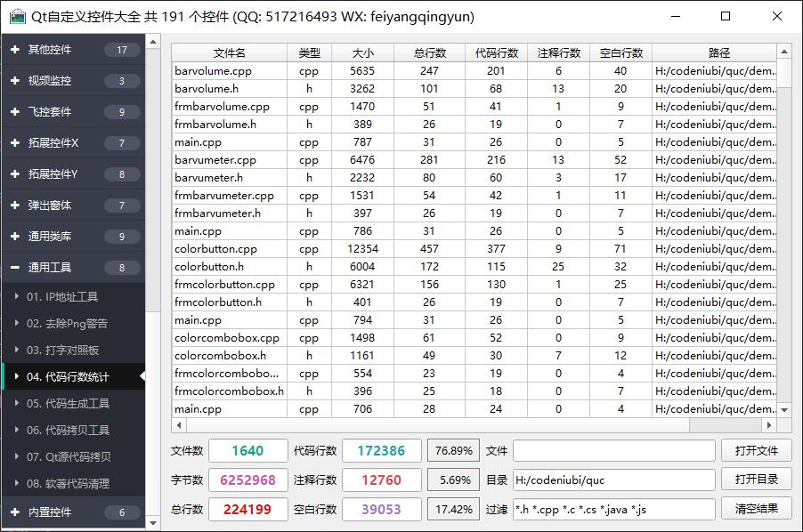Collapse 通用工具 using its minus icon
Screen dimensions: 803x532
[15, 268]
